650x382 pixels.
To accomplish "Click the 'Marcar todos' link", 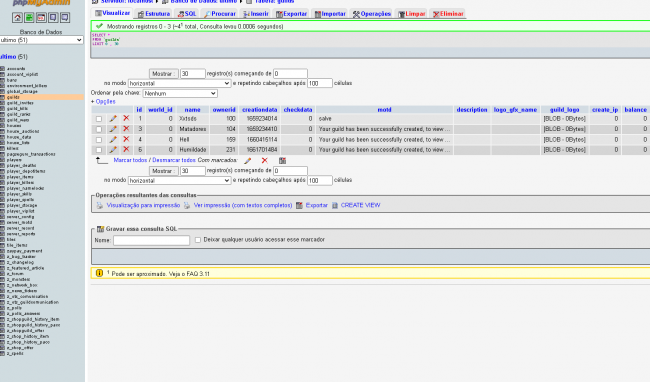I will point(130,160).
